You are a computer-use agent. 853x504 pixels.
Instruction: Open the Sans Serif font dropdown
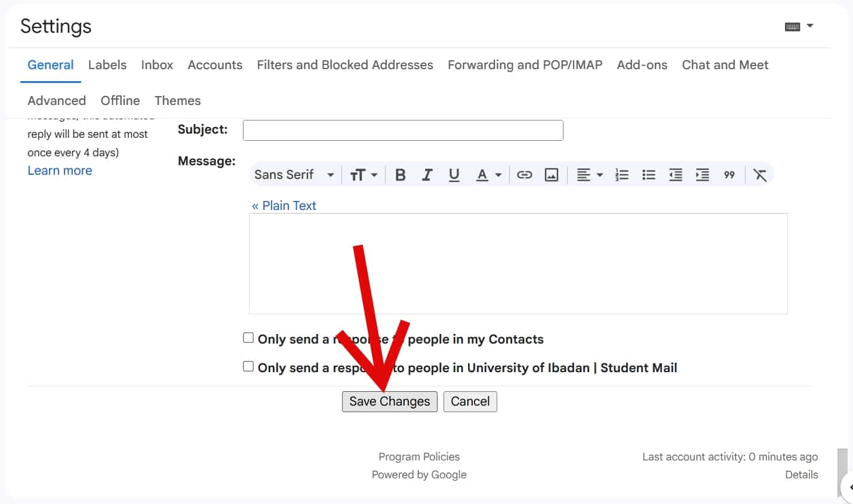294,174
